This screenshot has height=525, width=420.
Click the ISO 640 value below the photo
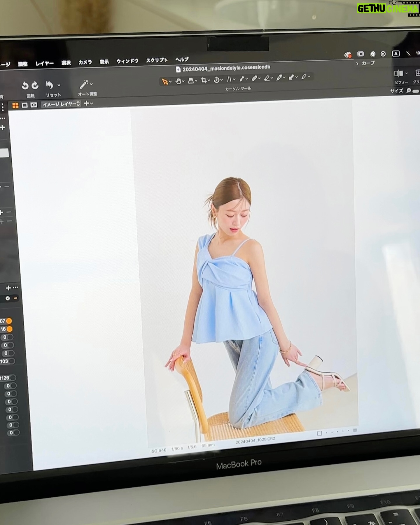[x=158, y=451]
